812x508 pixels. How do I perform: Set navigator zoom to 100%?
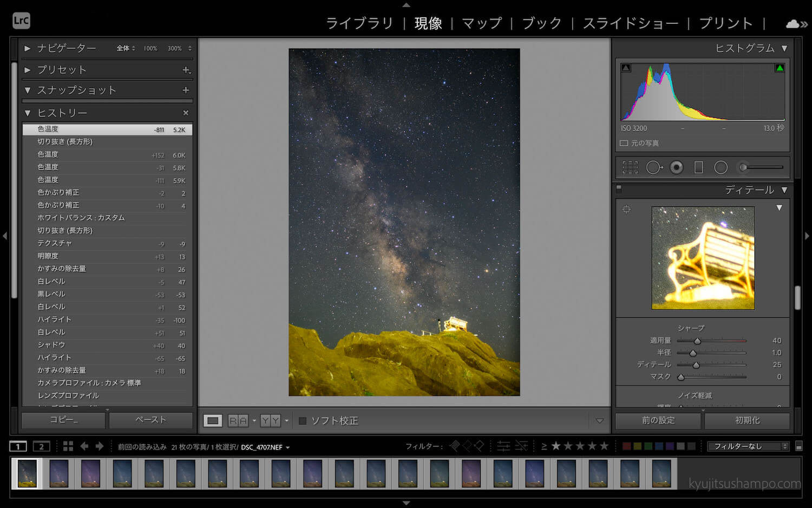tap(150, 48)
